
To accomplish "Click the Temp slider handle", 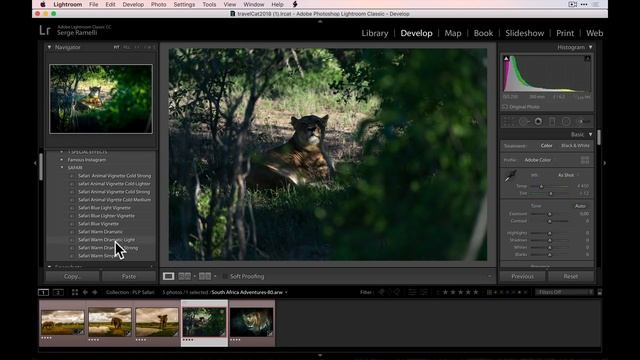I will point(541,187).
